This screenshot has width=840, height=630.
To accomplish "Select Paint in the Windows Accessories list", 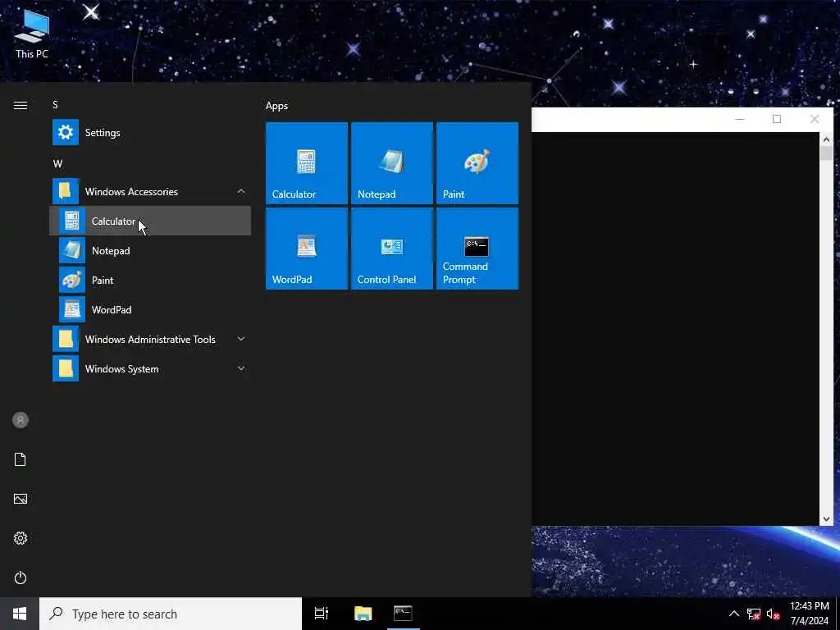I will coord(150,280).
